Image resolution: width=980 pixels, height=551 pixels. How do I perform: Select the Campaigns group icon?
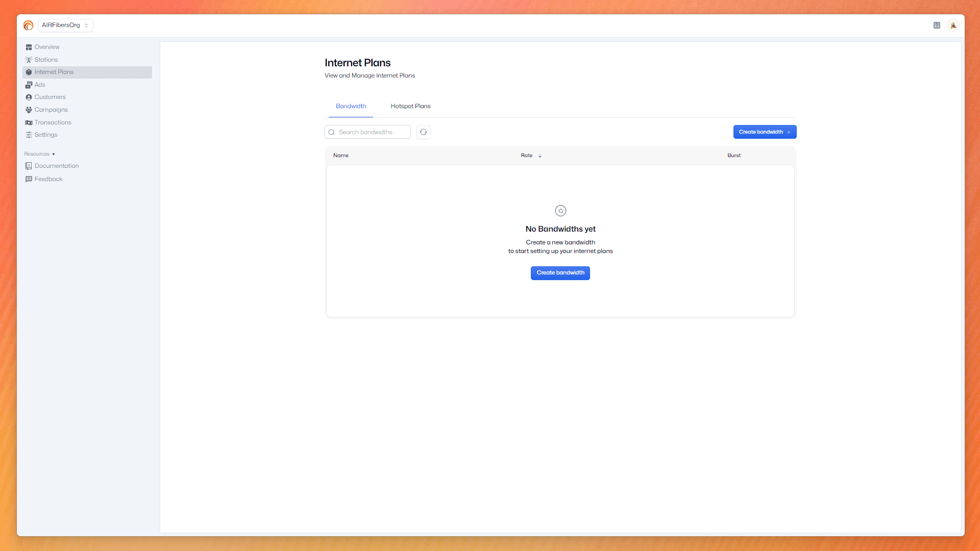(x=29, y=110)
